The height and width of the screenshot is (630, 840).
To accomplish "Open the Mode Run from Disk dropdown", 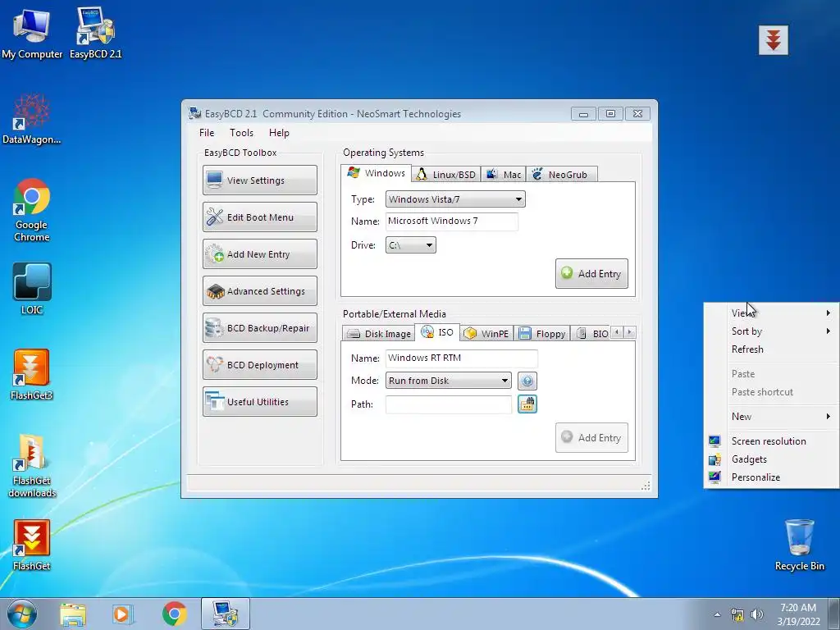I will tap(449, 381).
